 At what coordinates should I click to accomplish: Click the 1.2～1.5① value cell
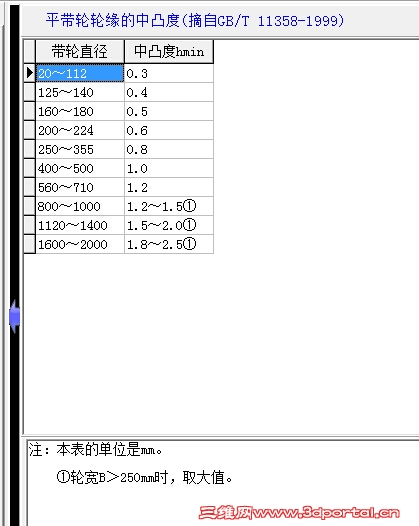tap(169, 206)
